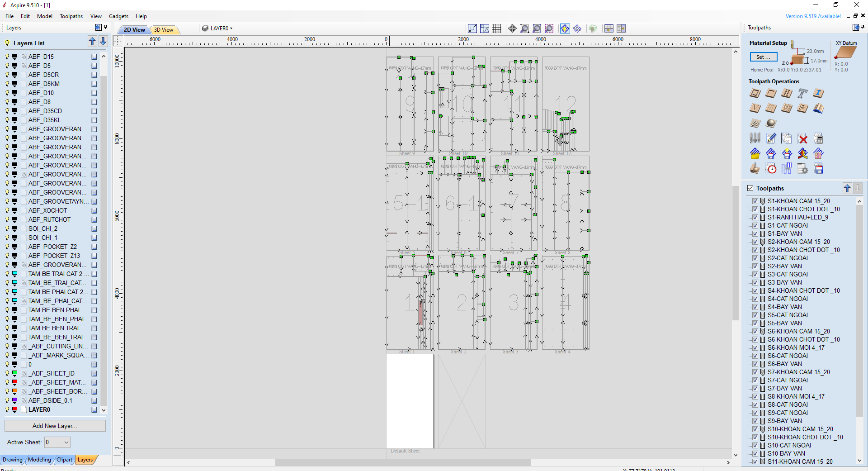Delete toolpath using red X icon
This screenshot has height=471, width=868.
[802, 138]
